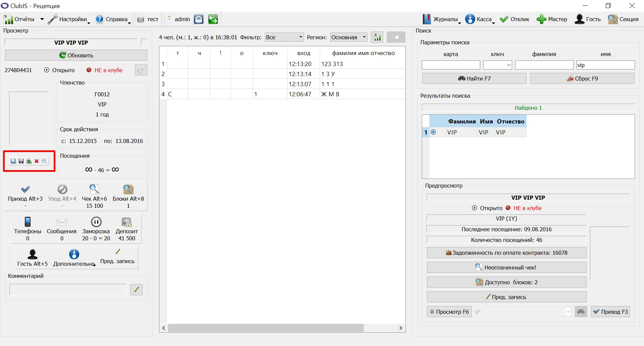Expand the Дополнительно menu
Viewport: 644px width, 346px height.
pos(74,258)
